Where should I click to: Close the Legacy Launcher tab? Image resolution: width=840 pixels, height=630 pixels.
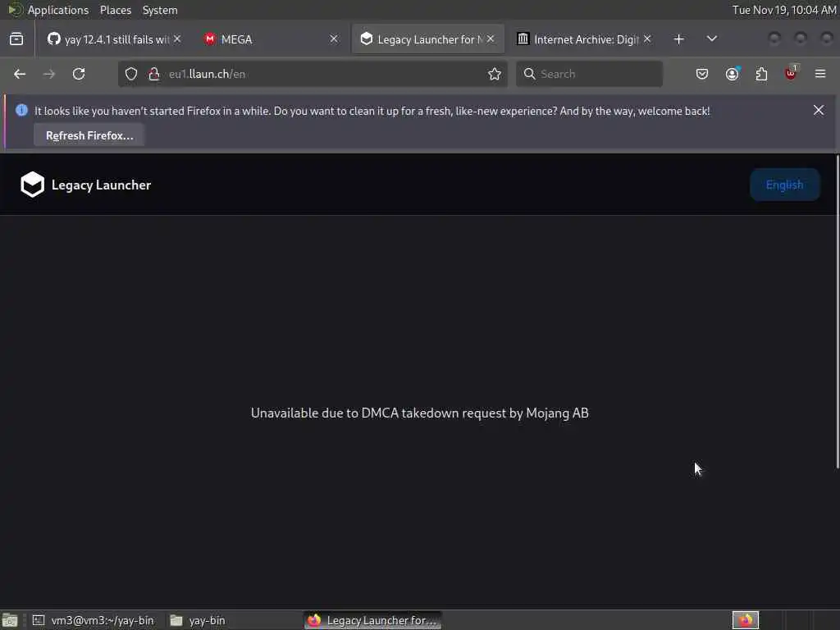491,39
